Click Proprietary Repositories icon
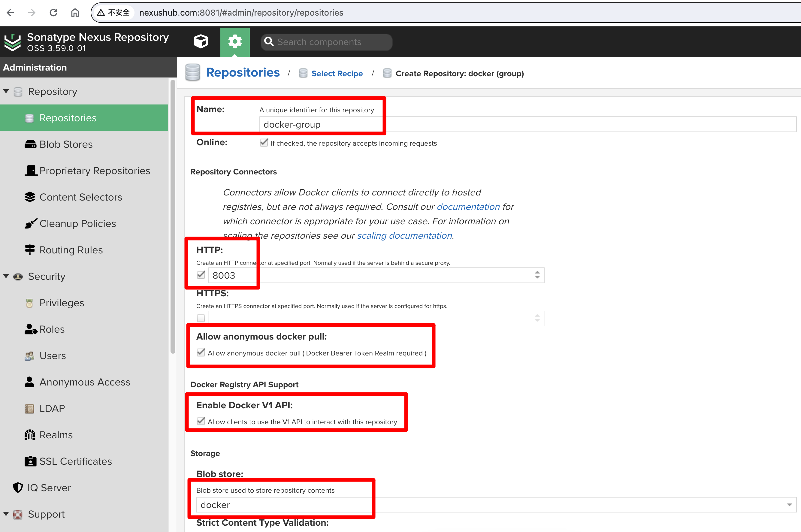The image size is (801, 532). 31,171
